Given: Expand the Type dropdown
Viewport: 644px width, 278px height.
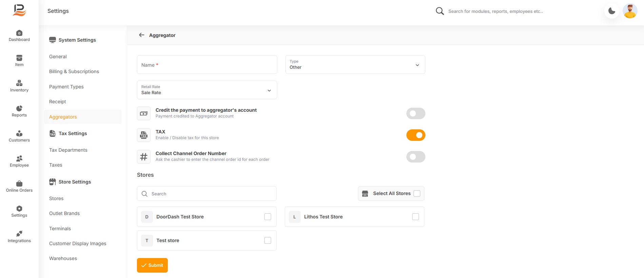Looking at the screenshot, I should point(355,65).
